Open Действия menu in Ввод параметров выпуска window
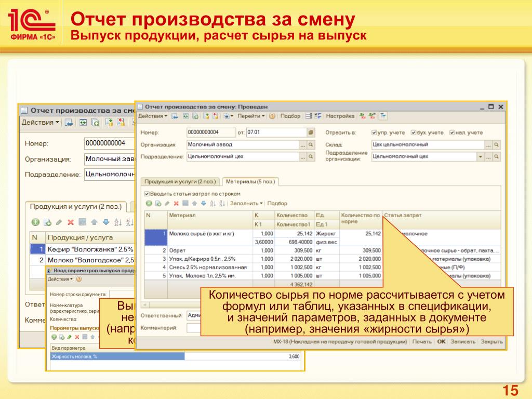532x399 pixels. click(x=60, y=279)
